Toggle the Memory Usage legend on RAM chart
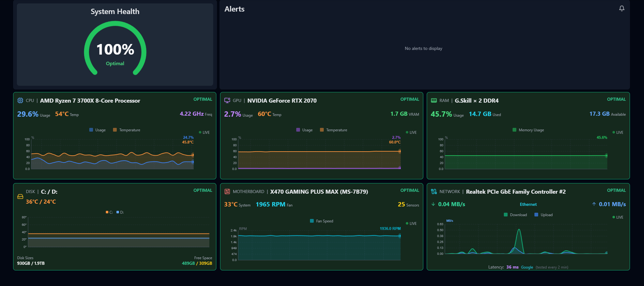This screenshot has width=644, height=286. 528,130
